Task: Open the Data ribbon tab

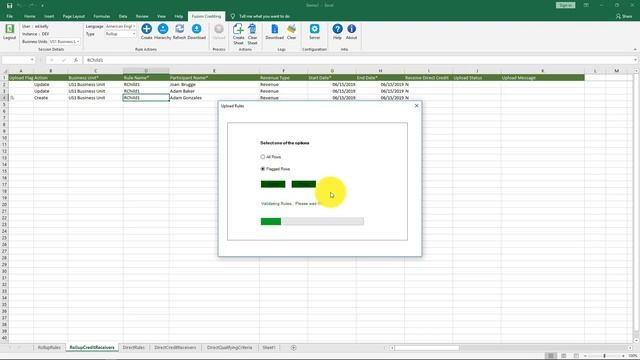Action: (x=123, y=16)
